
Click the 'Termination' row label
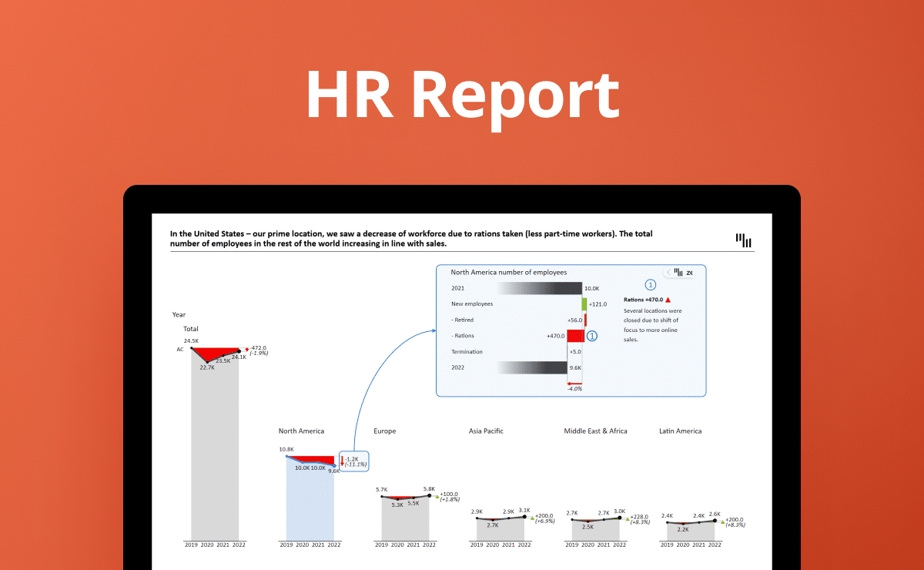tap(467, 352)
